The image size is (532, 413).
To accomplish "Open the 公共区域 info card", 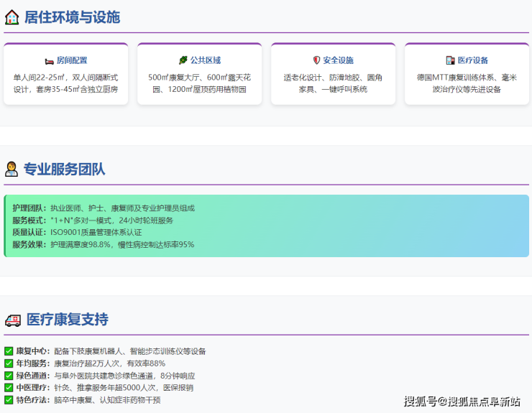I will tap(199, 75).
